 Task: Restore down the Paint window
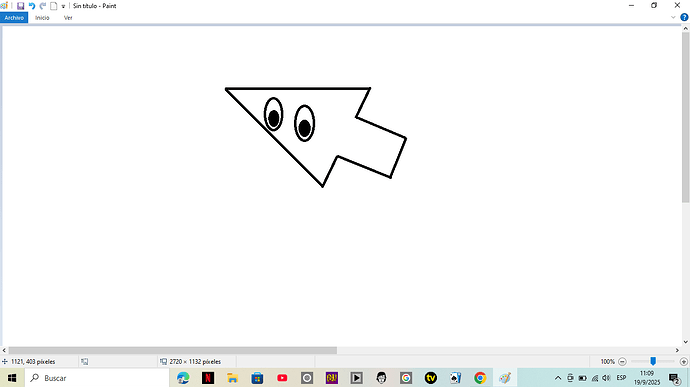(654, 6)
